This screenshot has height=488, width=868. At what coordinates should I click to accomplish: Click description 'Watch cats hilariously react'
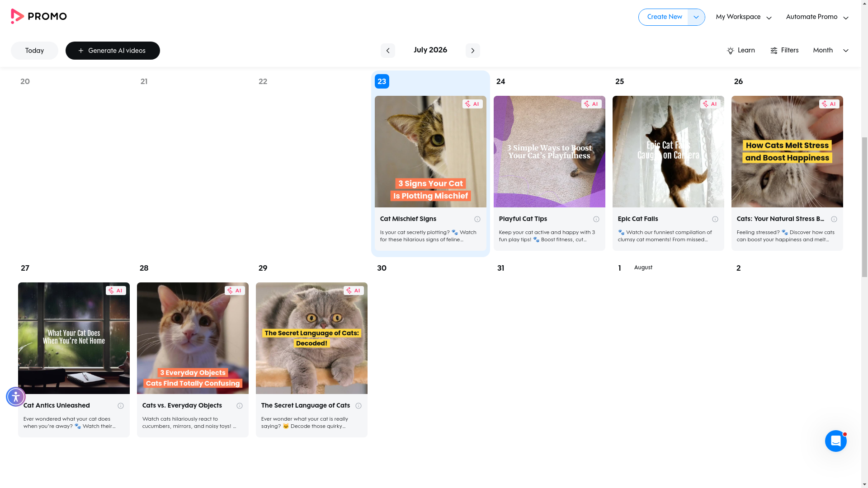(189, 423)
